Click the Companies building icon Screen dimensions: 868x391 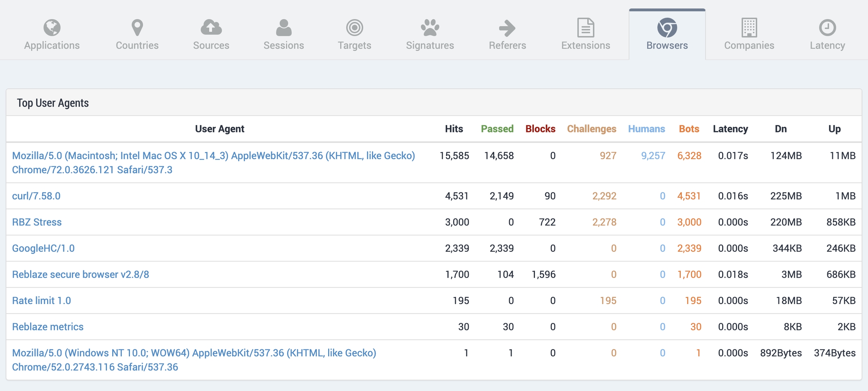click(x=749, y=27)
